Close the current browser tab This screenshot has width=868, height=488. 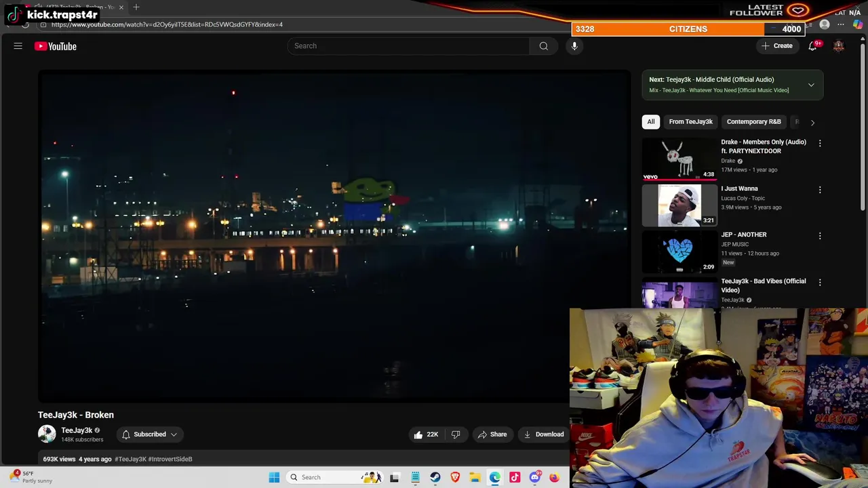[x=121, y=7]
